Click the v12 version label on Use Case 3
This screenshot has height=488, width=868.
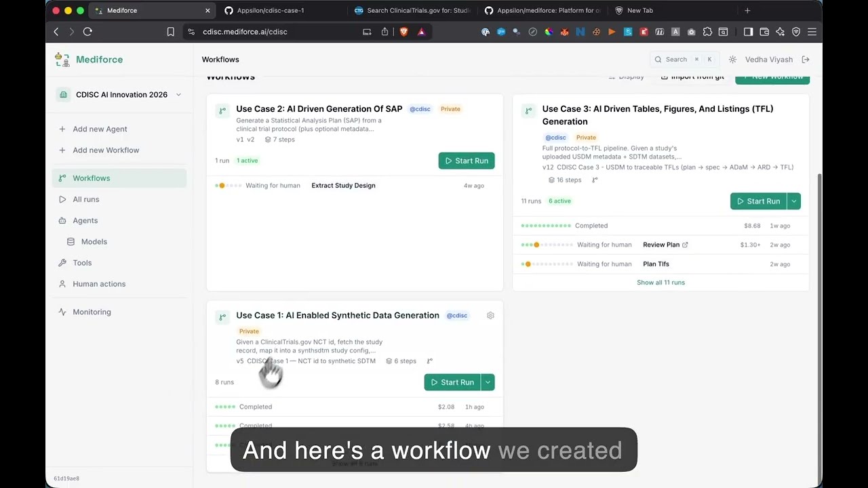point(547,167)
